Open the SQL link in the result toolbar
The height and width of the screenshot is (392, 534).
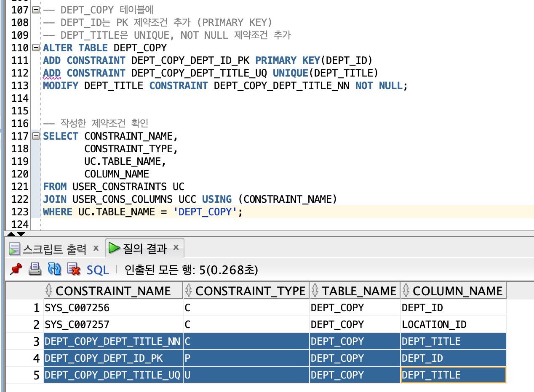pyautogui.click(x=98, y=270)
